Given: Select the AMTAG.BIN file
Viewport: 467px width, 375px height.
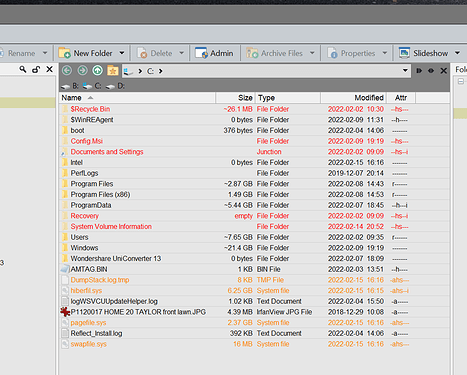Looking at the screenshot, I should (89, 269).
